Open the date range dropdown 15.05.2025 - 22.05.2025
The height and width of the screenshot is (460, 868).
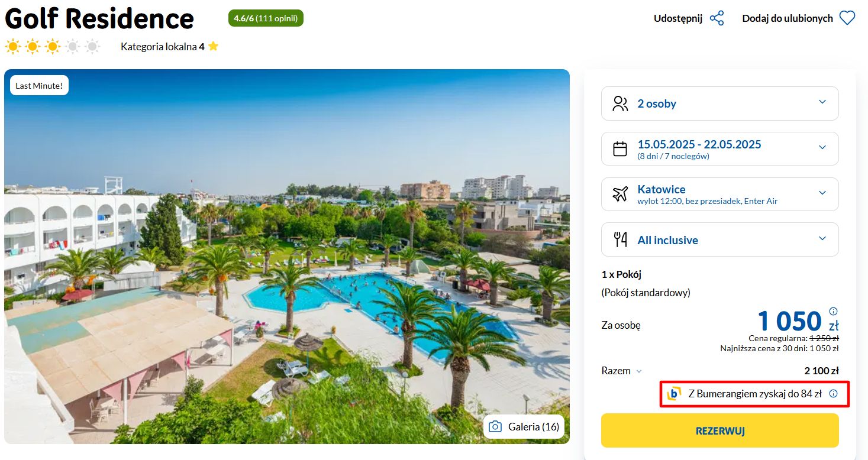point(720,148)
